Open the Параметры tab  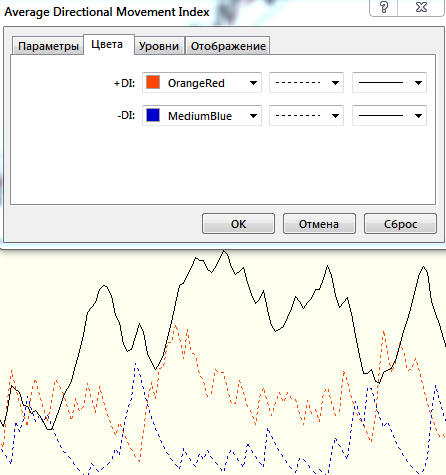pos(48,46)
